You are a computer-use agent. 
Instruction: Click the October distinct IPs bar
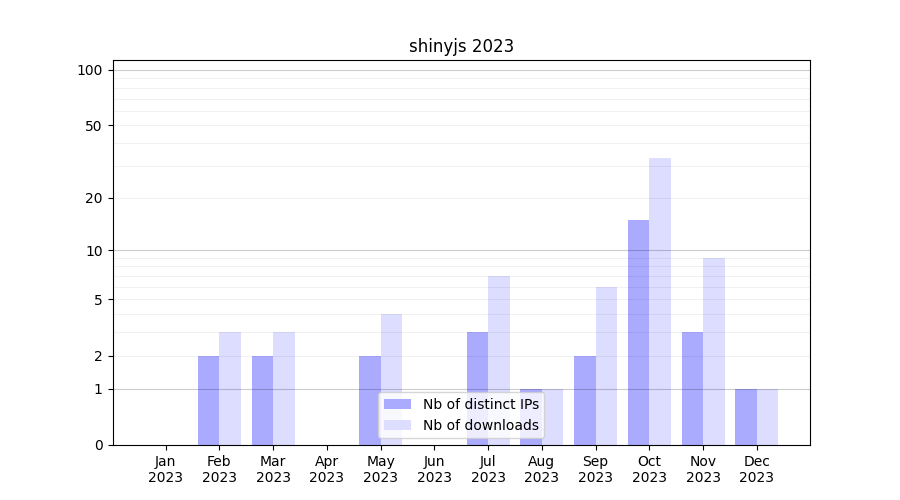tap(638, 332)
